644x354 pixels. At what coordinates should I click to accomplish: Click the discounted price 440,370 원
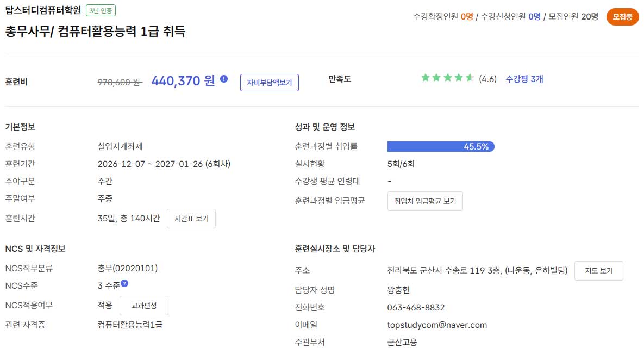pos(183,80)
